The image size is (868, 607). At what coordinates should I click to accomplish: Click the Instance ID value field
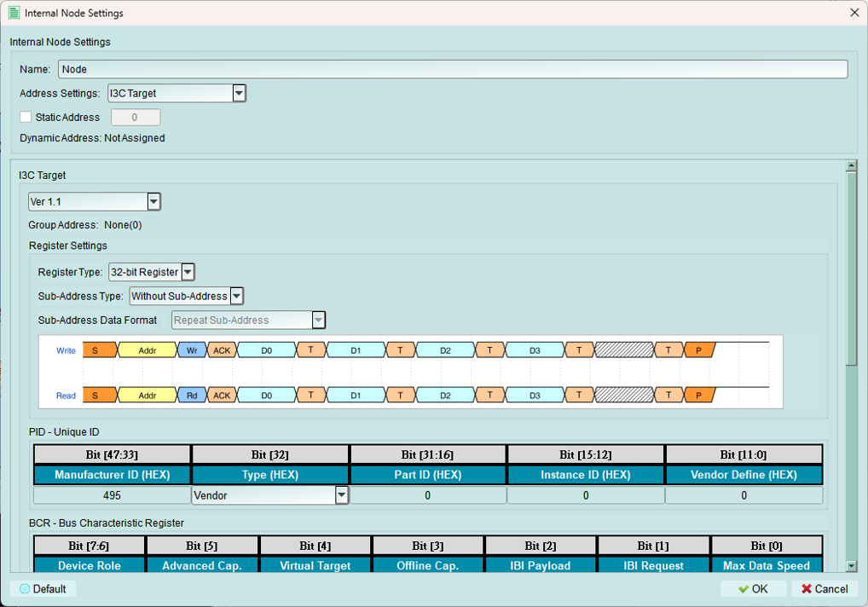click(x=586, y=495)
